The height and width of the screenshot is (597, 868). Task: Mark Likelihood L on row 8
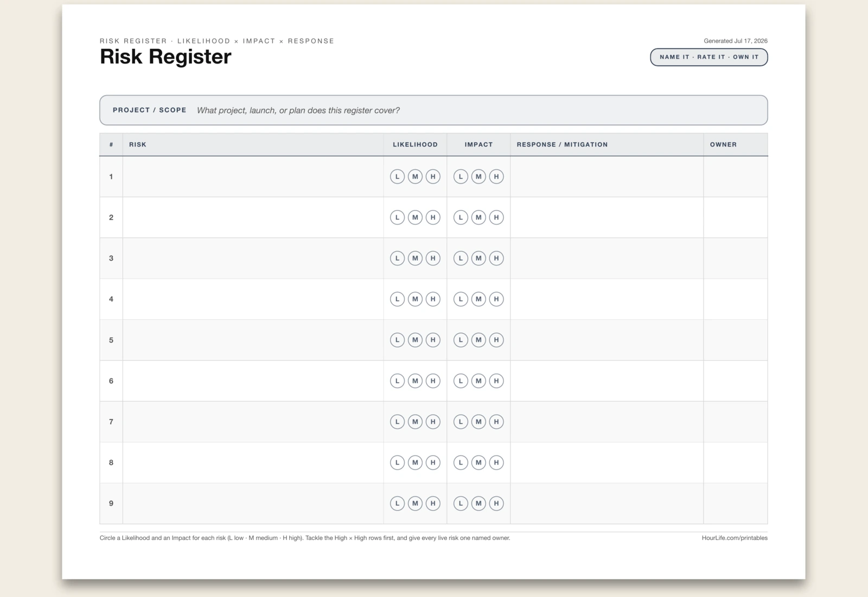[x=397, y=462]
